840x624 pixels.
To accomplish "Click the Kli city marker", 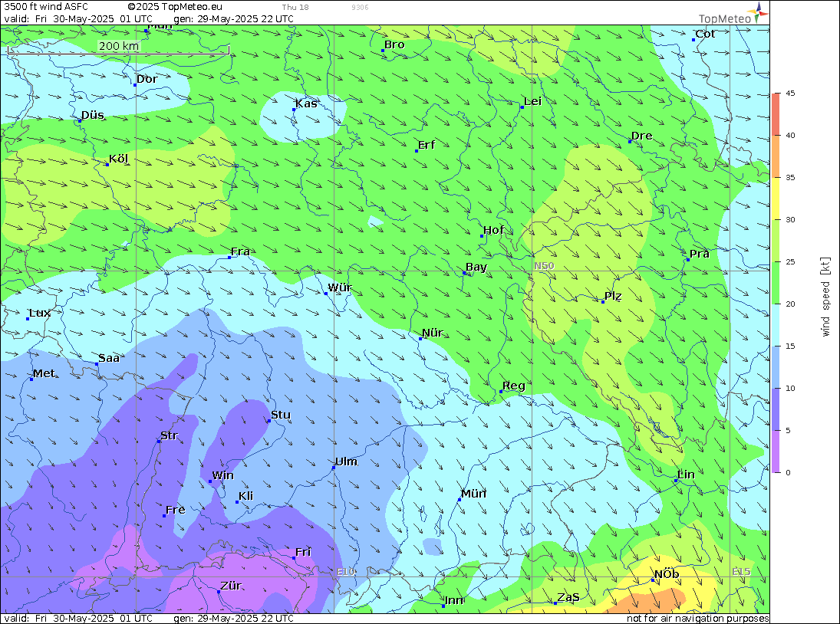I will coord(237,503).
